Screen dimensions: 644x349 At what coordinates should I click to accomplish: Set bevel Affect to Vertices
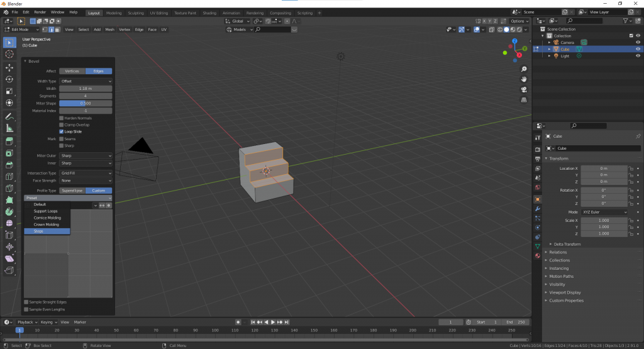tap(72, 71)
